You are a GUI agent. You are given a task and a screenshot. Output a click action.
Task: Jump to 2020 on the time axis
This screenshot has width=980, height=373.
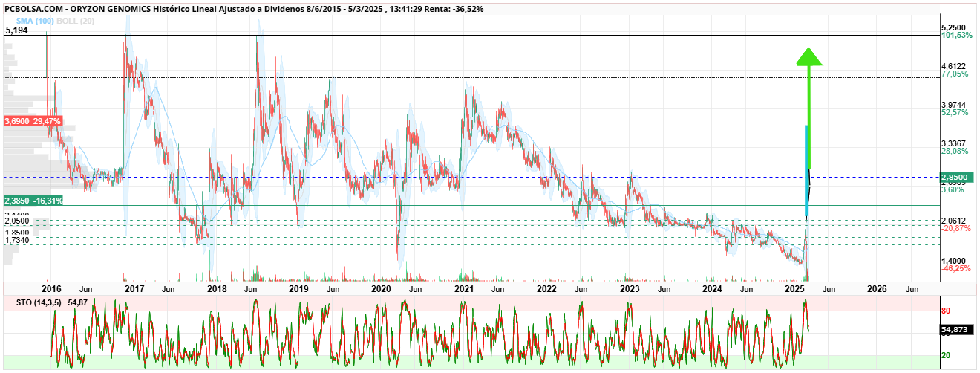coord(381,288)
